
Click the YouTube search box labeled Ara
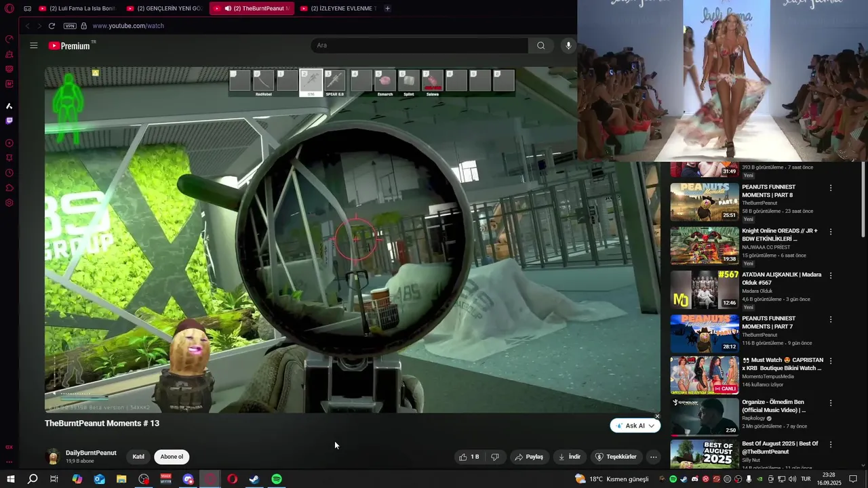click(419, 45)
